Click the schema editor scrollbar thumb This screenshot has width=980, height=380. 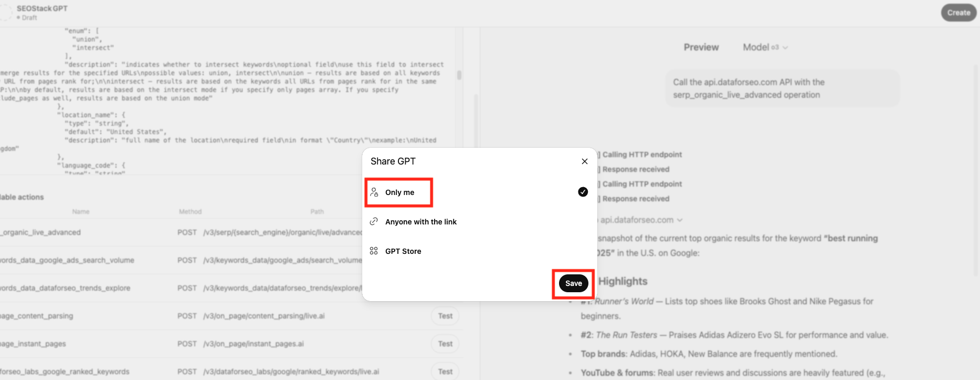click(x=459, y=75)
